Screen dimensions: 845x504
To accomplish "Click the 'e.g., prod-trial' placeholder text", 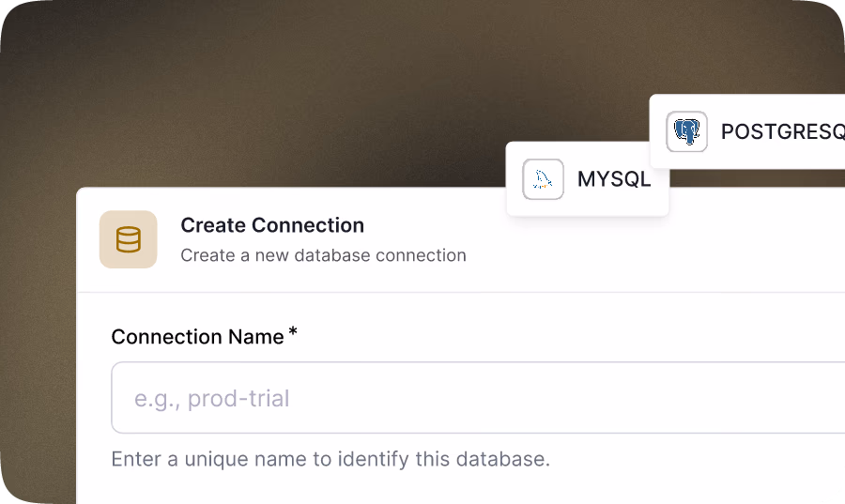I will 212,399.
